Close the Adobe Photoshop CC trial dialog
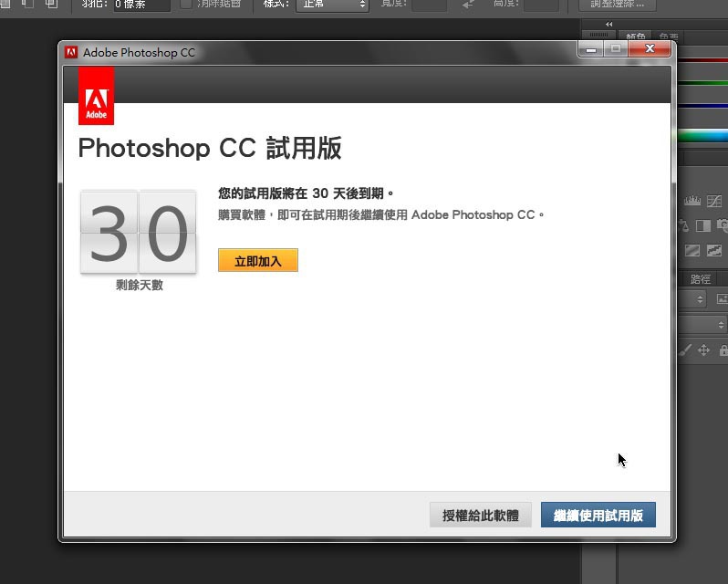The width and height of the screenshot is (728, 584). point(650,48)
